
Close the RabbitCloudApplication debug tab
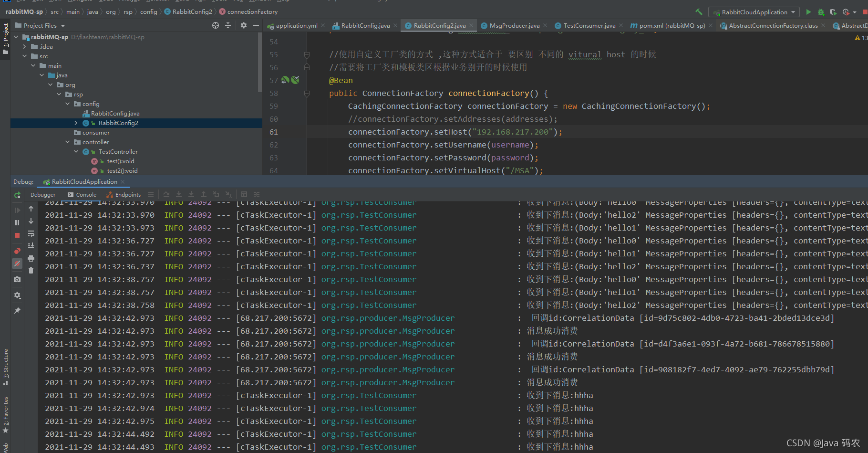(x=123, y=182)
